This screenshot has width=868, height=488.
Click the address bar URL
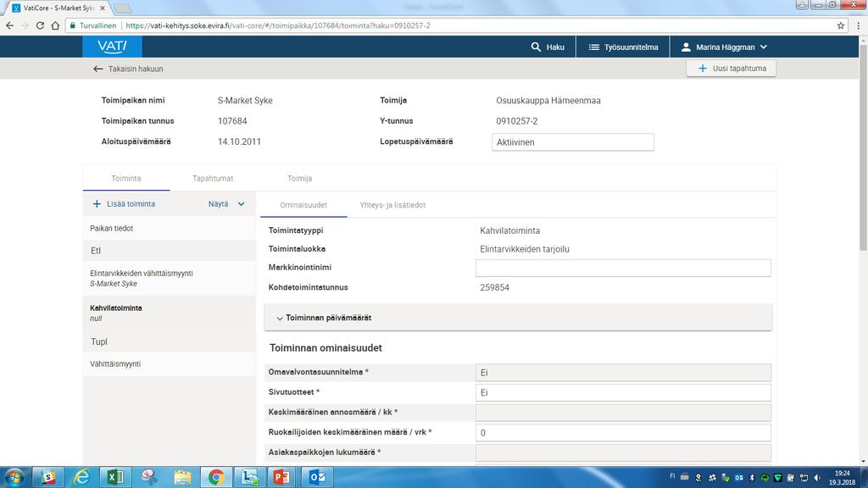coord(277,25)
